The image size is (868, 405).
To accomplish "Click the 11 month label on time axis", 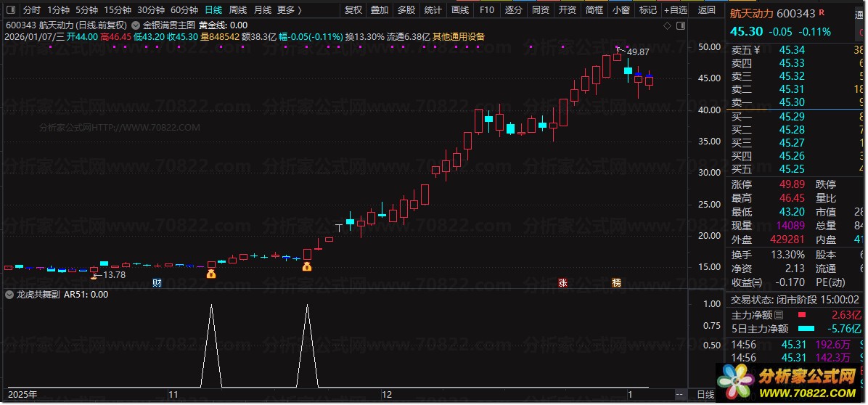I will click(x=173, y=395).
